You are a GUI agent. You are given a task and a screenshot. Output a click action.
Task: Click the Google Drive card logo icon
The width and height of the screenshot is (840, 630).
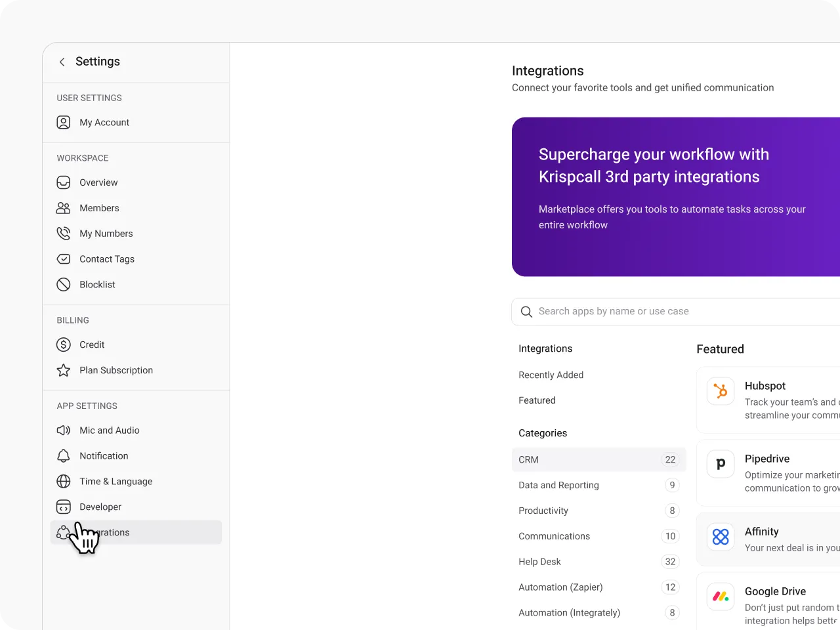coord(721,597)
